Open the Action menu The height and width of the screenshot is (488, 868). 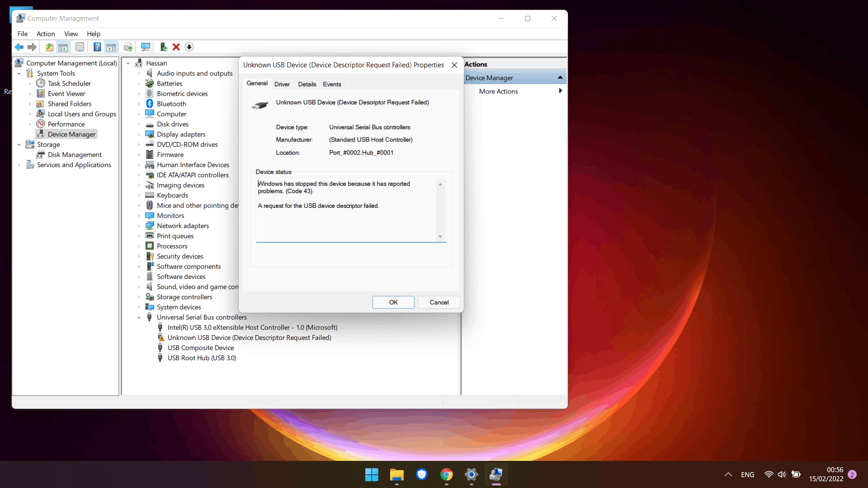46,34
